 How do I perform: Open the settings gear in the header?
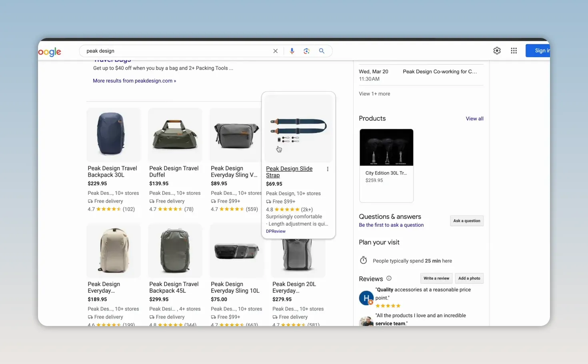click(x=497, y=51)
